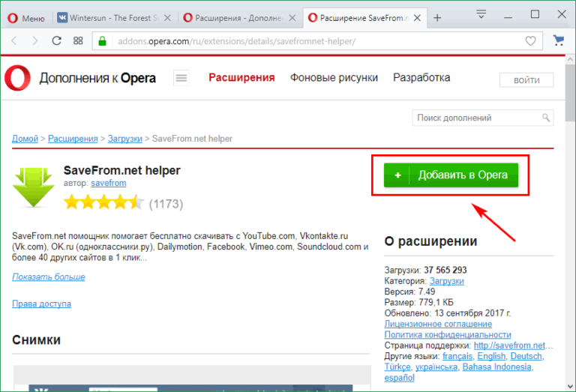Click the SaveFrom.net helper title
The image size is (576, 392).
[x=122, y=170]
